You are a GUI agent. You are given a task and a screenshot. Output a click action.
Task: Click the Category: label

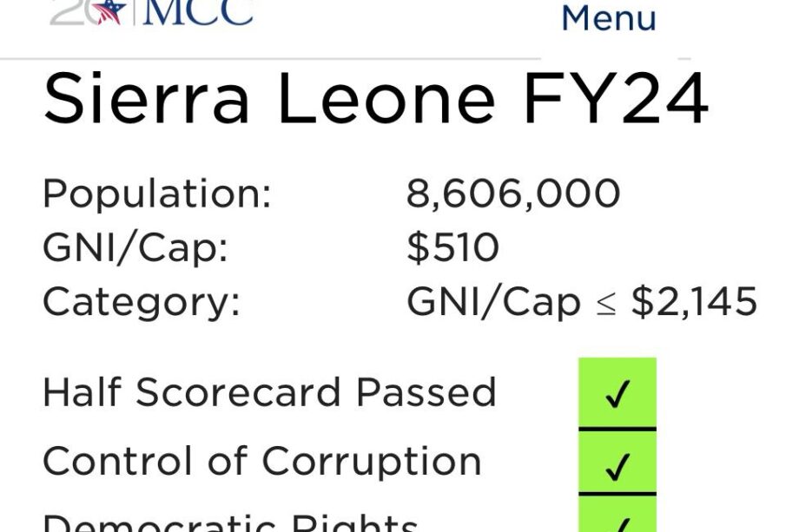point(142,302)
